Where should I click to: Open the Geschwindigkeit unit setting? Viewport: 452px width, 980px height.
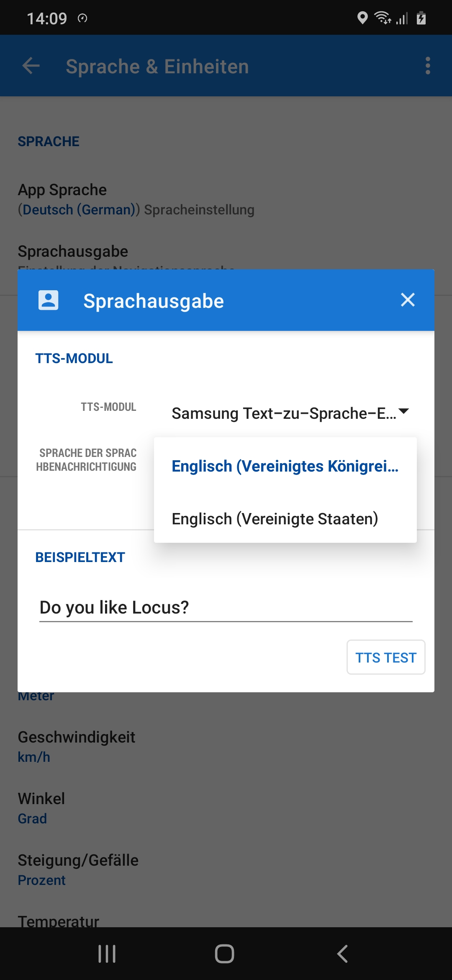[77, 746]
